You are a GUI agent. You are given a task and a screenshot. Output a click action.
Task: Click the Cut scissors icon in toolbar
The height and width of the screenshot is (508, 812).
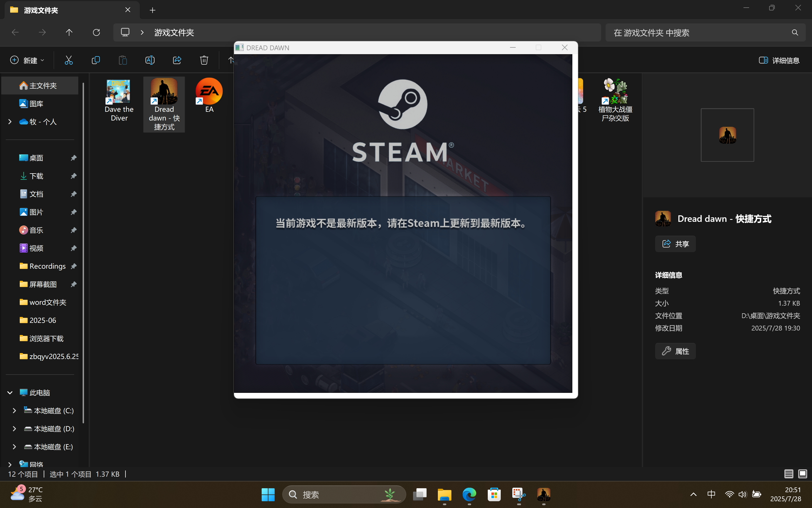[x=69, y=60]
